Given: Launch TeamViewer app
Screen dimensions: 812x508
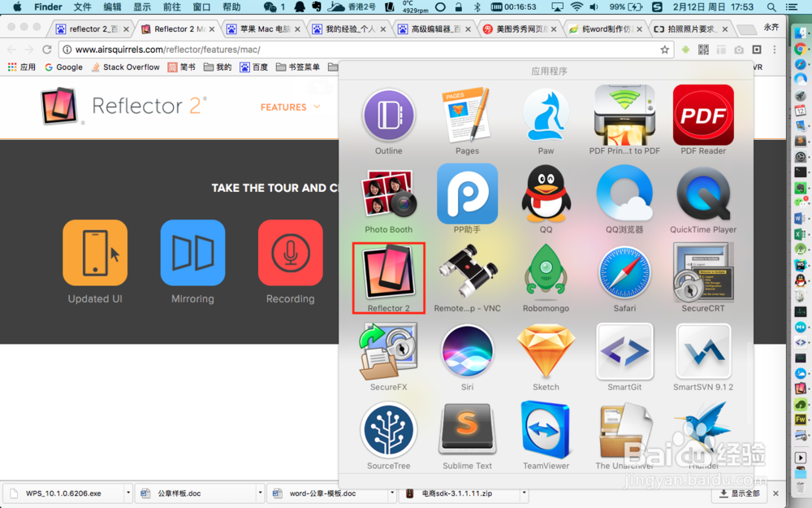Looking at the screenshot, I should [x=546, y=430].
